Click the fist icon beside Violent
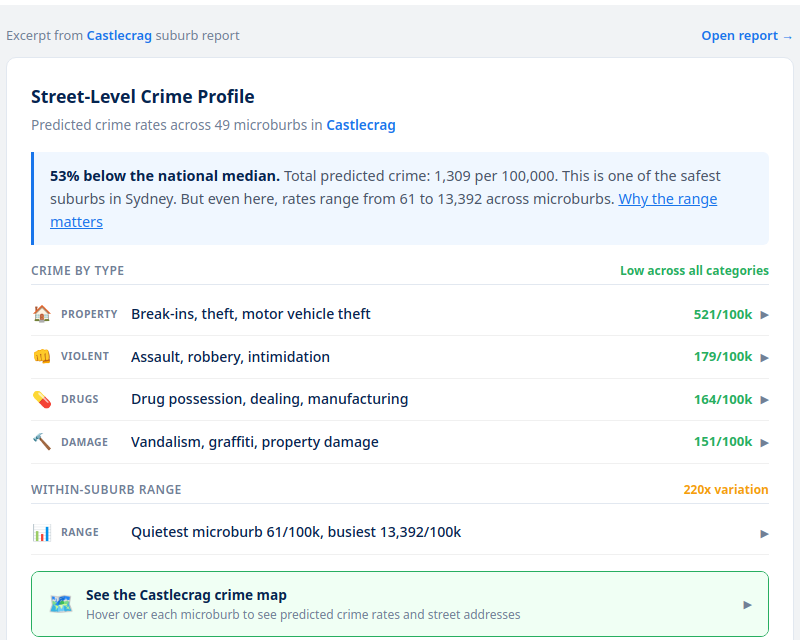 tap(41, 357)
